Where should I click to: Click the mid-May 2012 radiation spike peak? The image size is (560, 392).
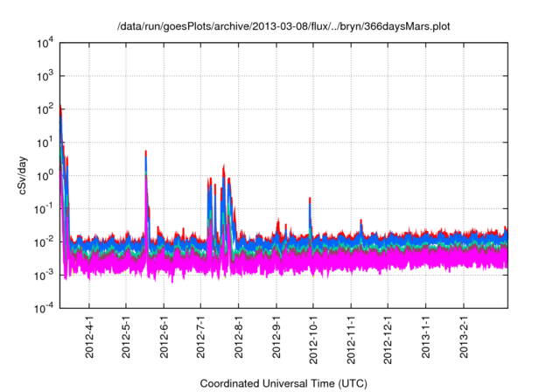coord(146,151)
